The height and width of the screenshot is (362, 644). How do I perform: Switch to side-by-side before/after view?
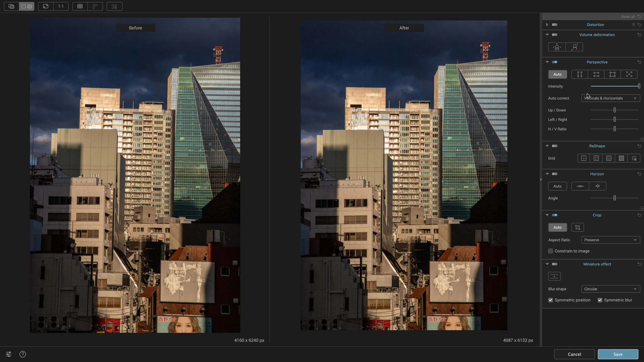(x=26, y=6)
